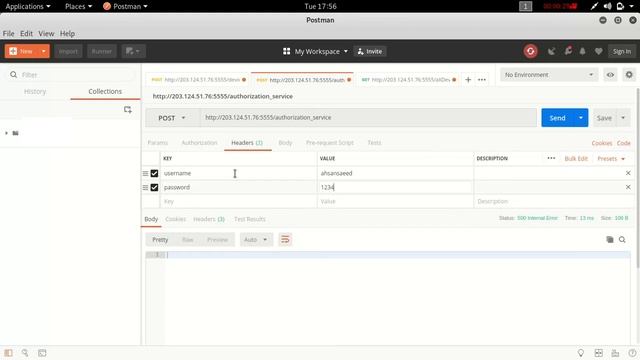640x360 pixels.
Task: Switch to request Body tab
Action: coord(285,142)
